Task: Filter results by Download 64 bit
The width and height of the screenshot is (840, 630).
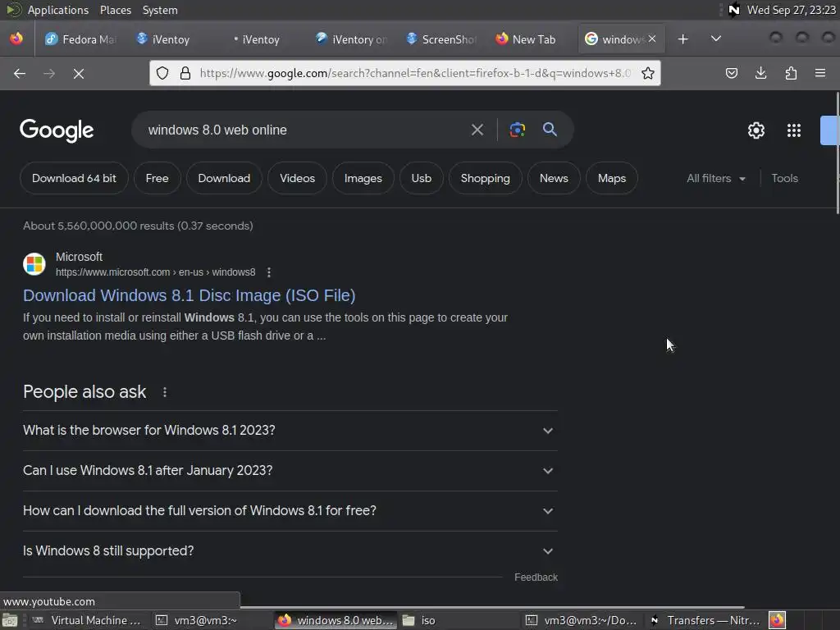Action: point(74,178)
